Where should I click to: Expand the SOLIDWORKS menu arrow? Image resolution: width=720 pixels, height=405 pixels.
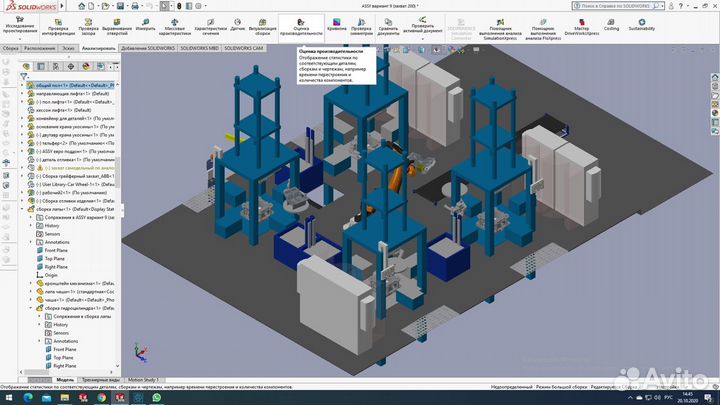tap(62, 6)
